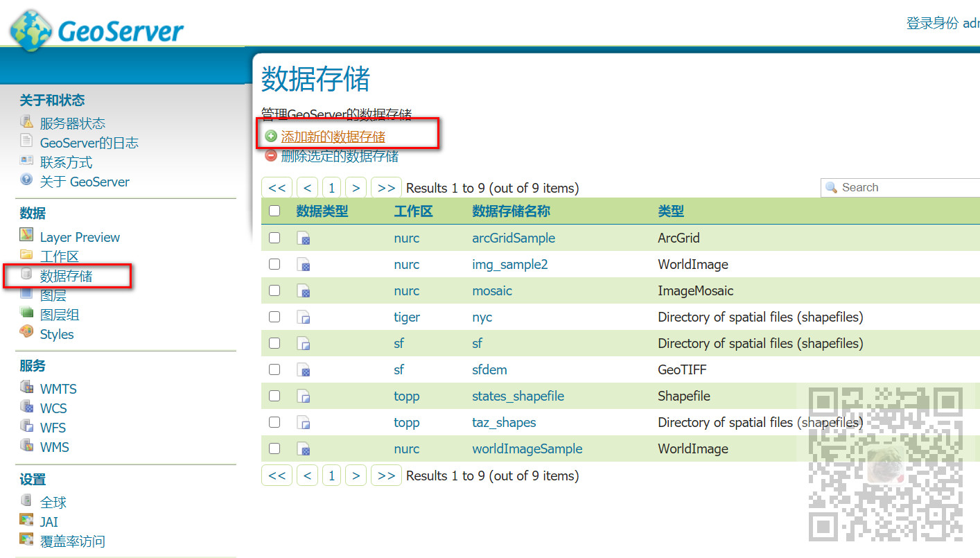Sort by 类型 column header
980x558 pixels.
pyautogui.click(x=671, y=211)
